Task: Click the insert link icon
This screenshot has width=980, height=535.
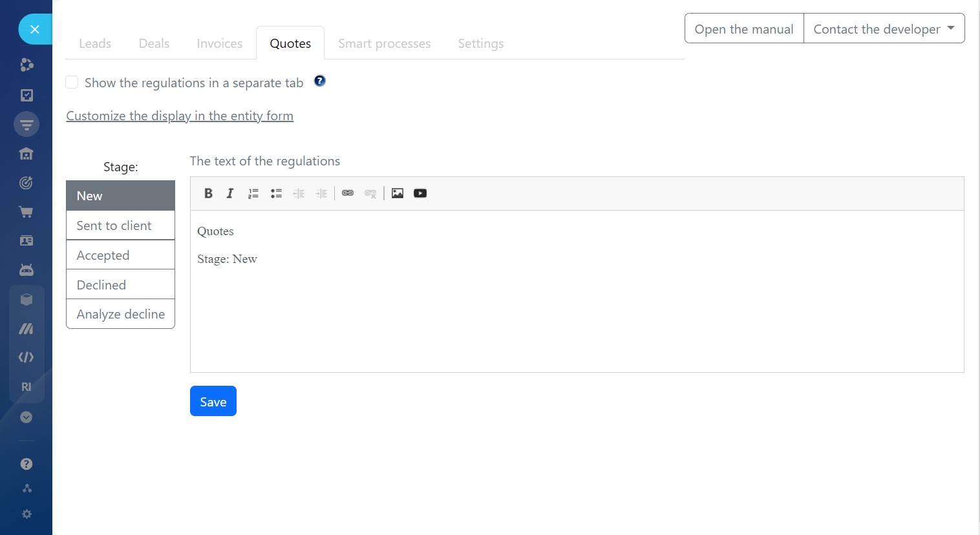Action: (348, 193)
